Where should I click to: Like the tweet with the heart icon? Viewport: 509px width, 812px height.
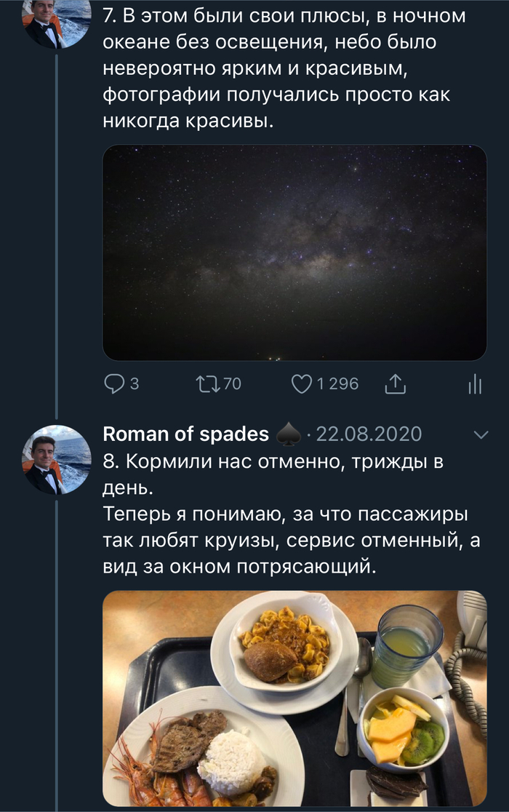tap(301, 383)
